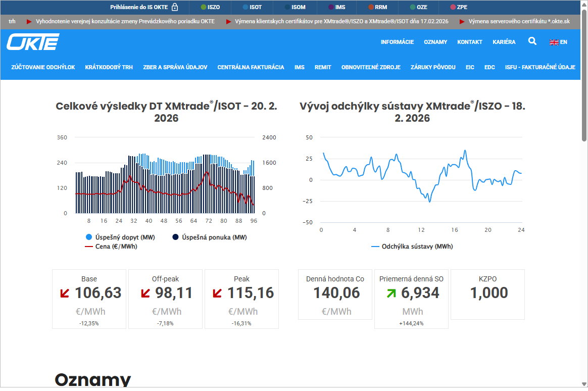Open Výmena serverového certifikátu news link
588x391 pixels.
point(519,21)
